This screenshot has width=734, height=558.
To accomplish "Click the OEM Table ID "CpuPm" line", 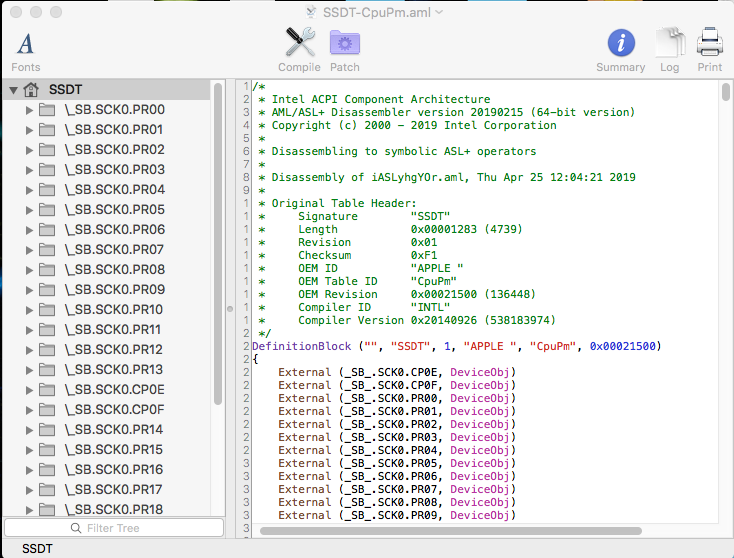I will pos(377,281).
